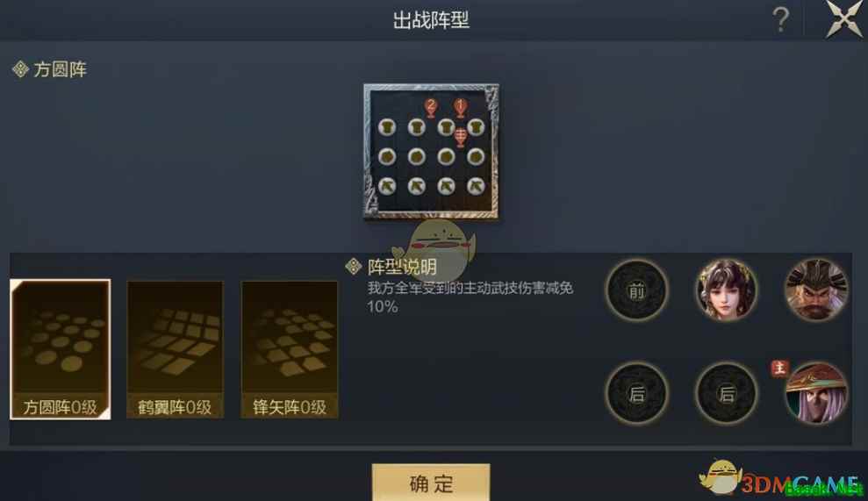Select the main hero portrait marked 主
The height and width of the screenshot is (501, 868).
pos(816,394)
